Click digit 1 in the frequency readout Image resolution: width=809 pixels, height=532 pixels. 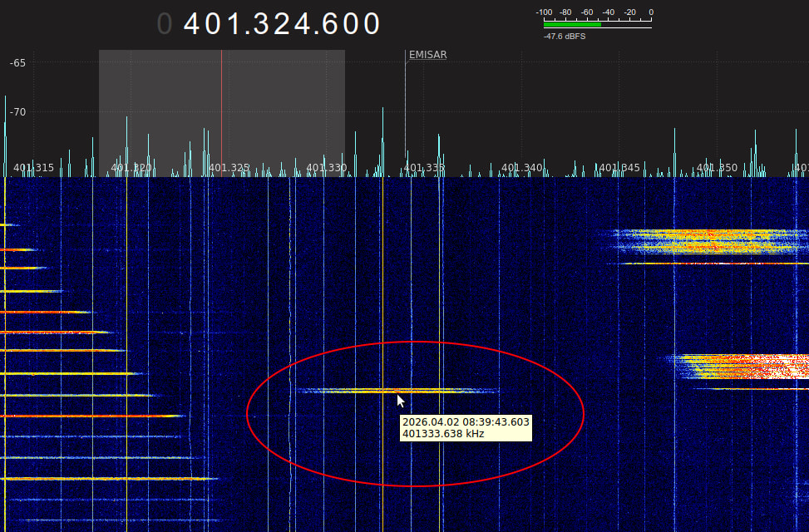pos(233,24)
